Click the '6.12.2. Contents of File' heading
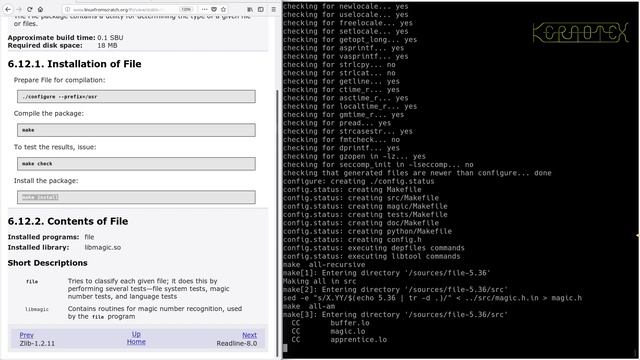 pyautogui.click(x=68, y=221)
